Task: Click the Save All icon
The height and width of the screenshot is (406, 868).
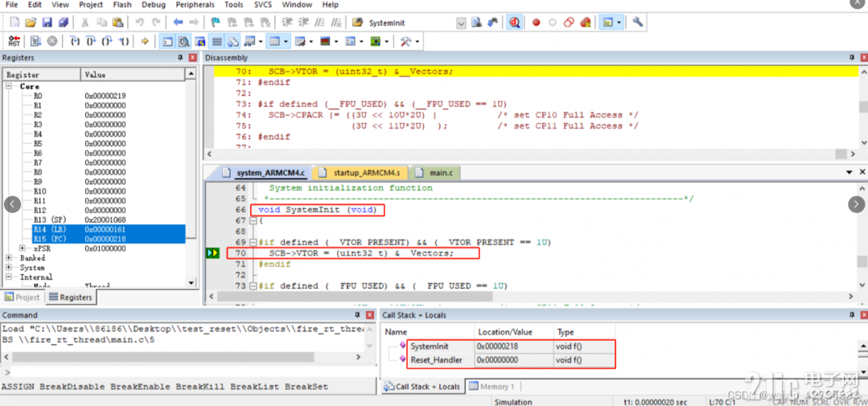Action: coord(63,23)
